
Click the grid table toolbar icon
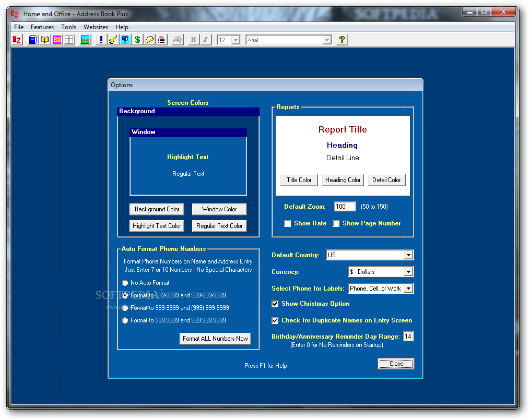(69, 40)
